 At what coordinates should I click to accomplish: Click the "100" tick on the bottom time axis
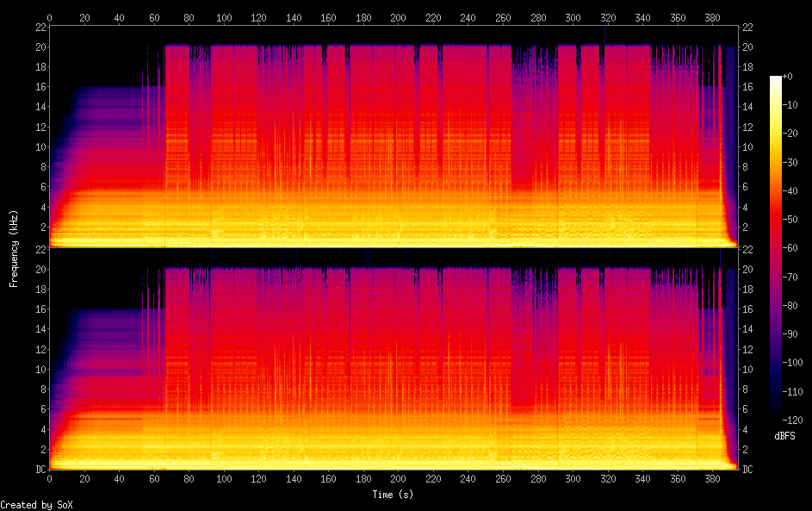click(223, 479)
